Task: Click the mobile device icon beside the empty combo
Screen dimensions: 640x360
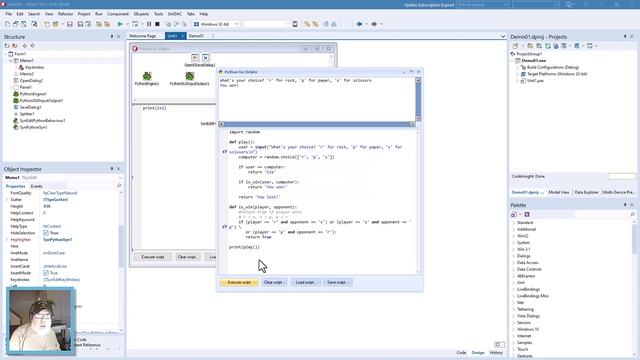Action: [295, 24]
